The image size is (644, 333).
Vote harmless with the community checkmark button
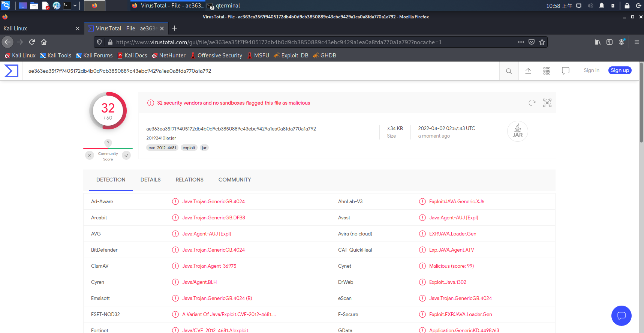pos(127,155)
